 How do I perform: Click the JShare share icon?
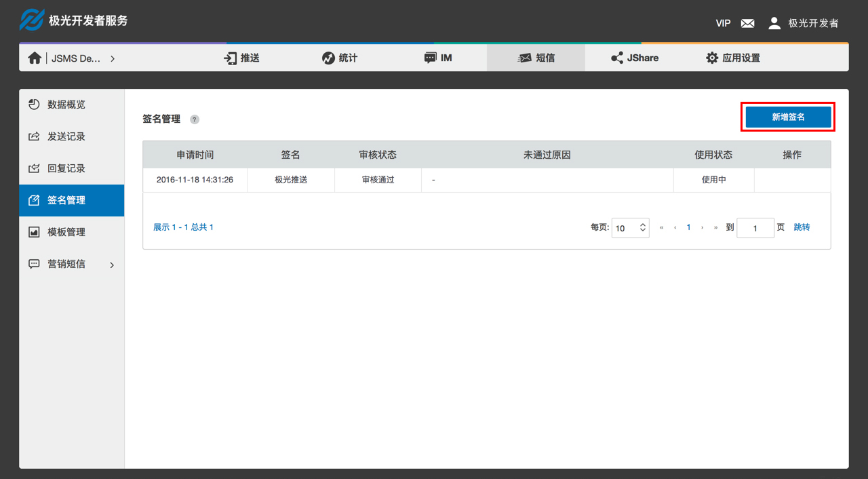(x=617, y=58)
